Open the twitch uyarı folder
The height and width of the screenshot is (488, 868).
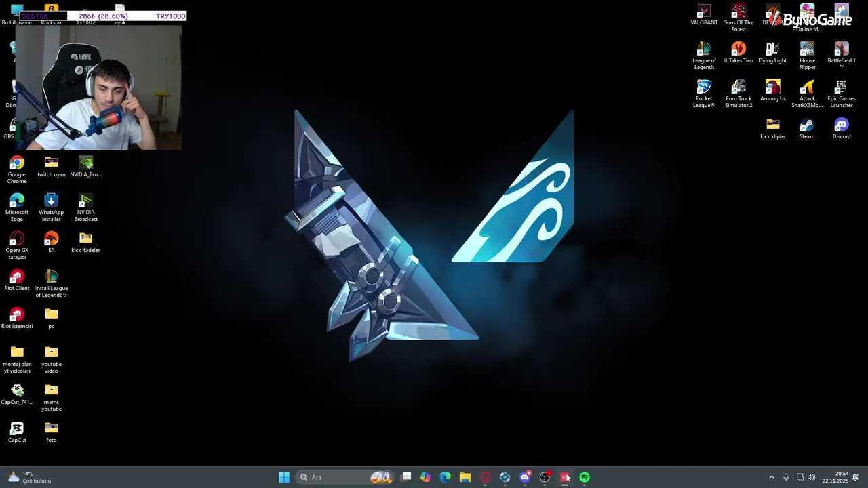pos(52,167)
